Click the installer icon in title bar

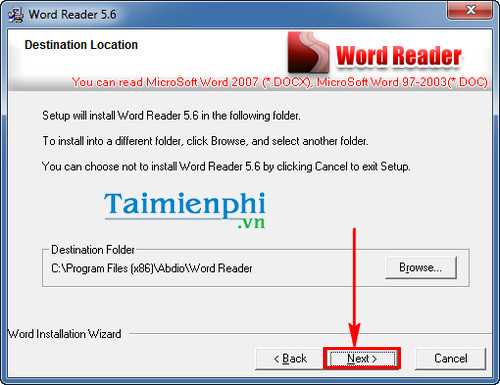(15, 15)
